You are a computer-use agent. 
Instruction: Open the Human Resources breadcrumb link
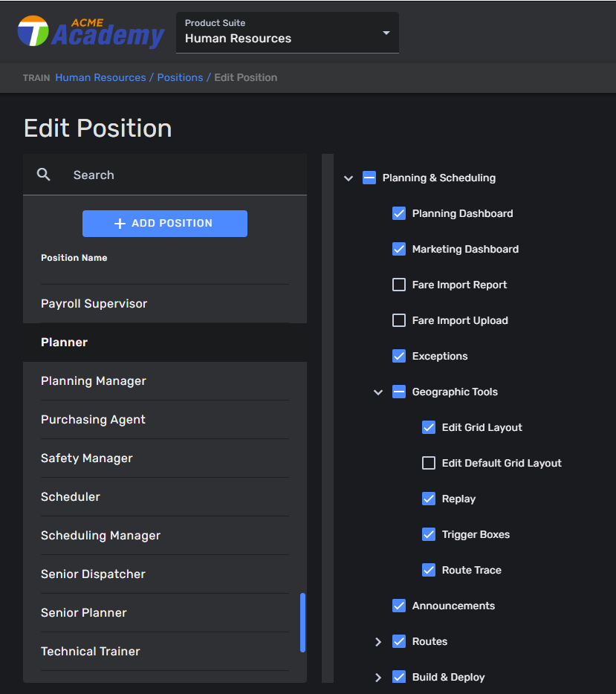[x=100, y=77]
